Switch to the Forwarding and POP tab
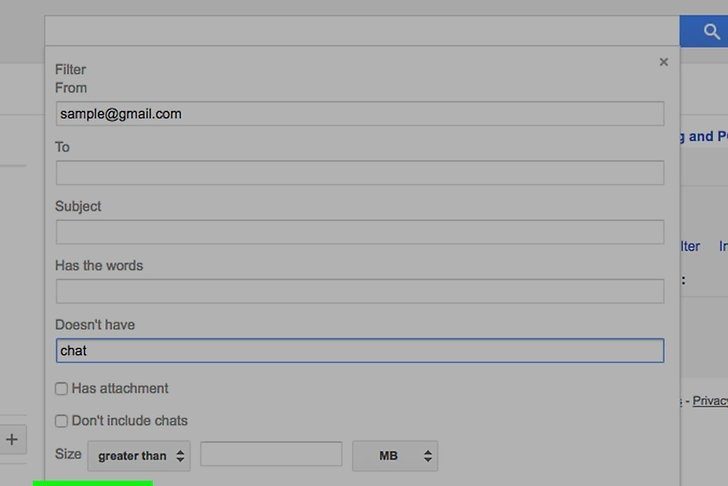728x486 pixels. click(704, 137)
